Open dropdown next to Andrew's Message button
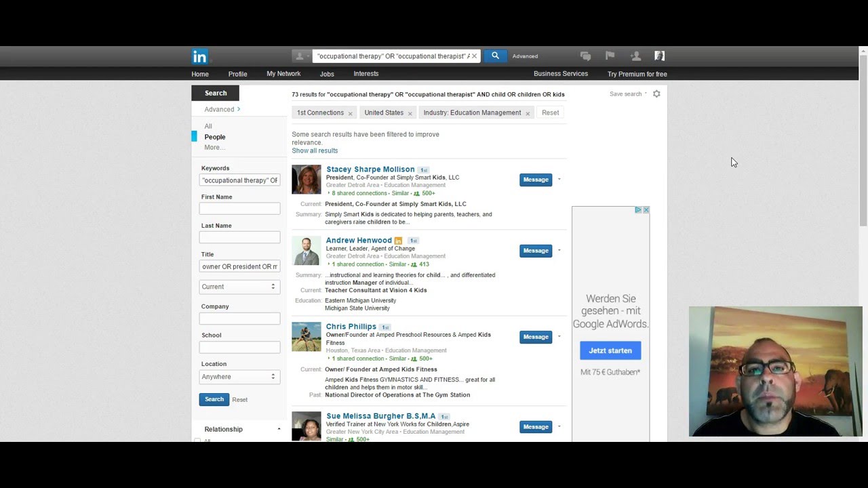This screenshot has width=868, height=488. (559, 251)
